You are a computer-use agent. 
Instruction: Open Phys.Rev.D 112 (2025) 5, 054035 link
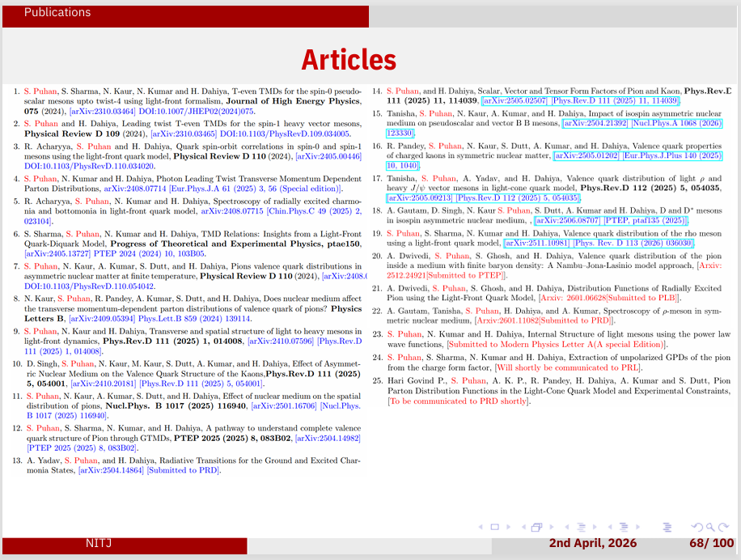pos(518,197)
